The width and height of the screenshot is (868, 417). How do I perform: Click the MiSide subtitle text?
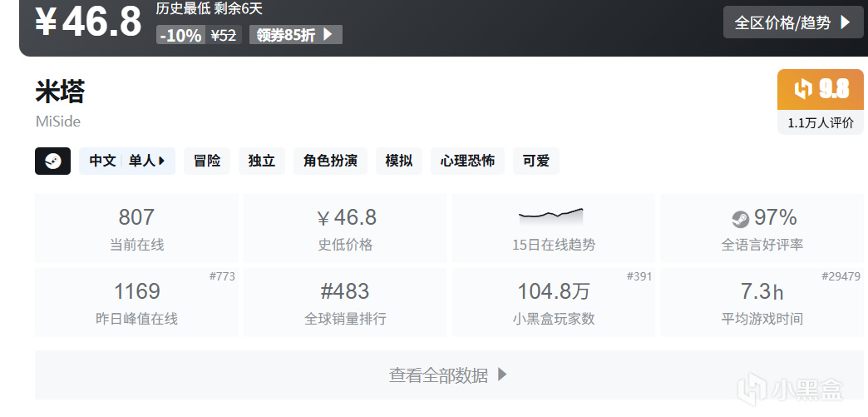pos(58,122)
